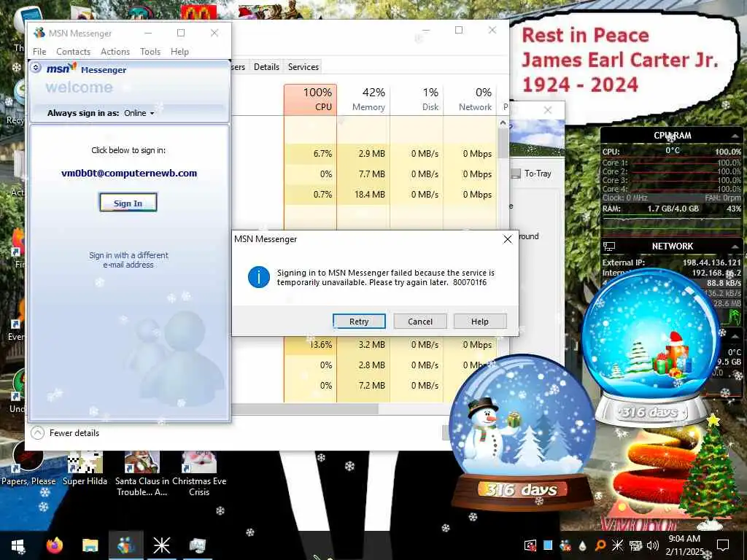Open the notification center icon
The height and width of the screenshot is (560, 747).
(723, 545)
